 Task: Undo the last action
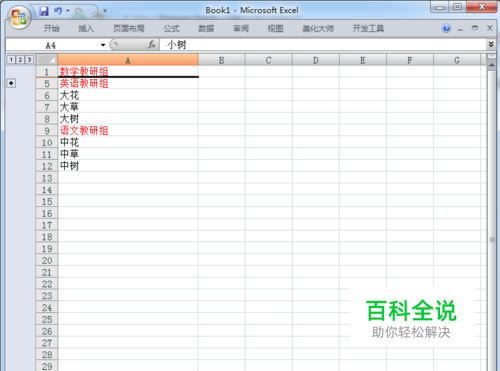pyautogui.click(x=58, y=11)
